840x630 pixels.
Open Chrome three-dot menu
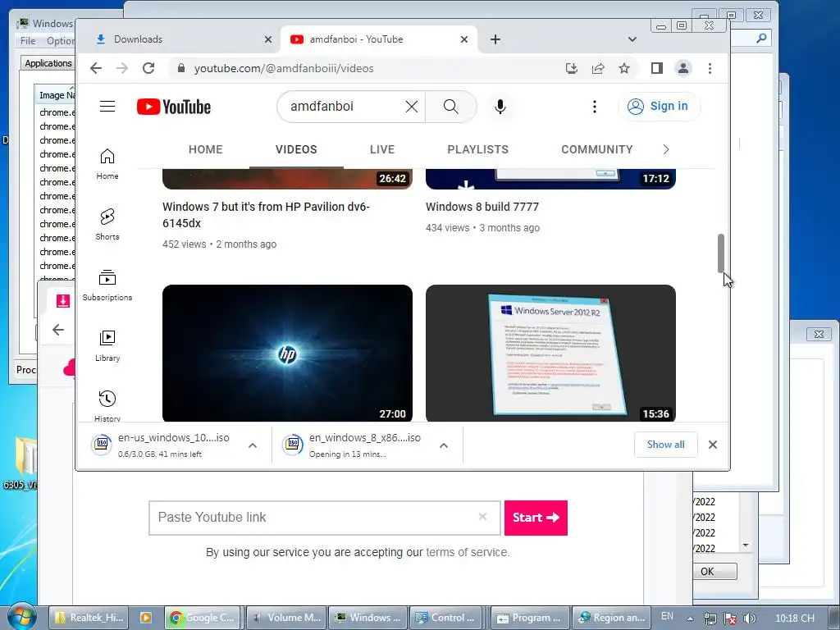coord(710,68)
